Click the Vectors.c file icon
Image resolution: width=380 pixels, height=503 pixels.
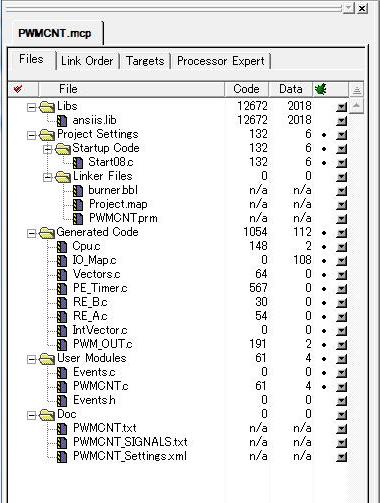click(62, 275)
